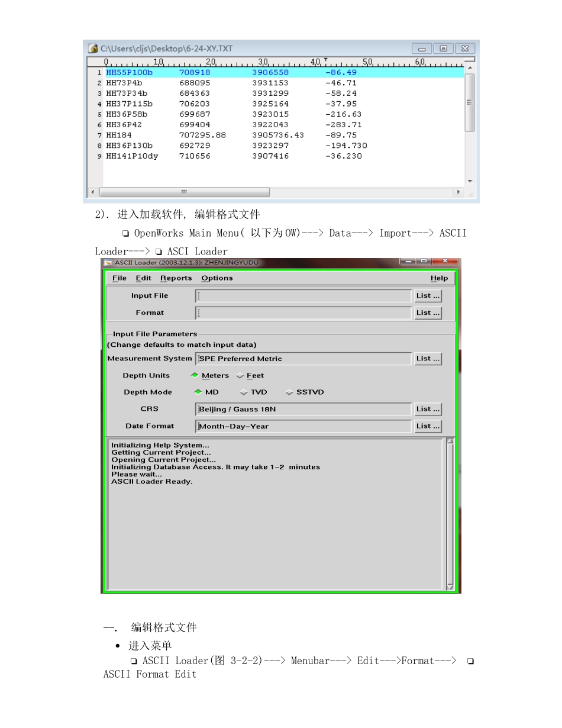Screen dimensions: 562x728
Task: Click the ASCII Loader title bar icon
Action: pyautogui.click(x=108, y=263)
